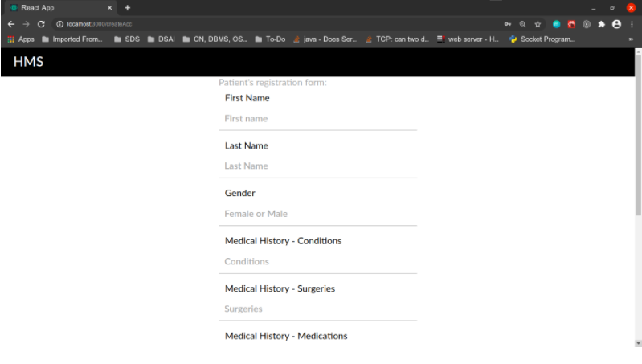Click the zoom magnifier icon
The height and width of the screenshot is (364, 642).
pos(522,24)
